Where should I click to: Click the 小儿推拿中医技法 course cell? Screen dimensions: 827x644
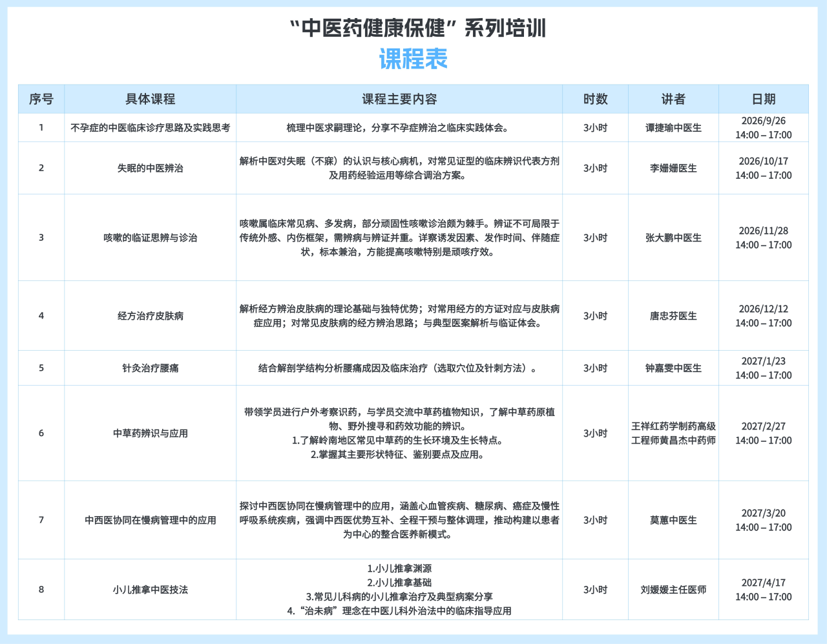coord(150,590)
